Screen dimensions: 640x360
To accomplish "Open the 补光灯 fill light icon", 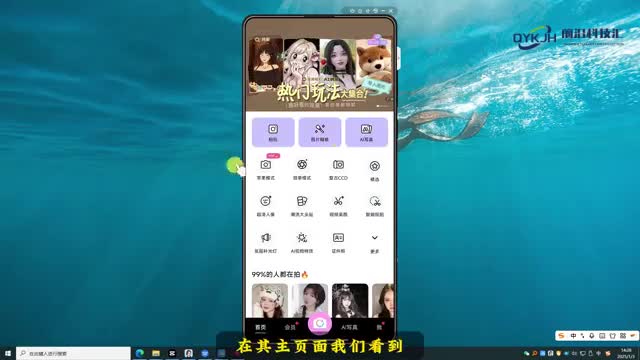I will [266, 238].
